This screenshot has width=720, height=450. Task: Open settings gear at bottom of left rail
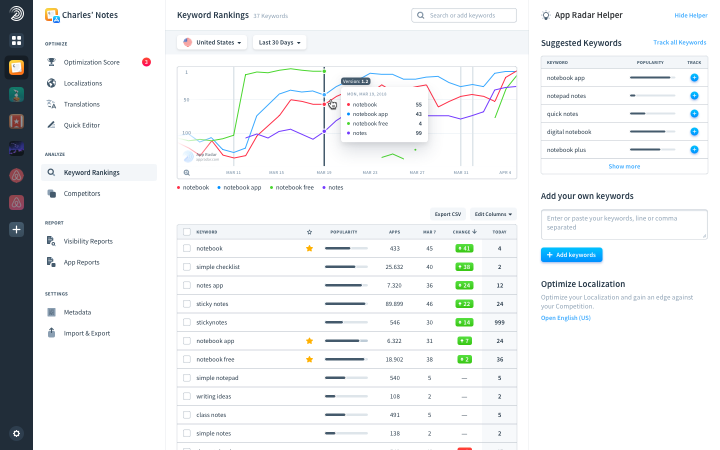pyautogui.click(x=17, y=433)
